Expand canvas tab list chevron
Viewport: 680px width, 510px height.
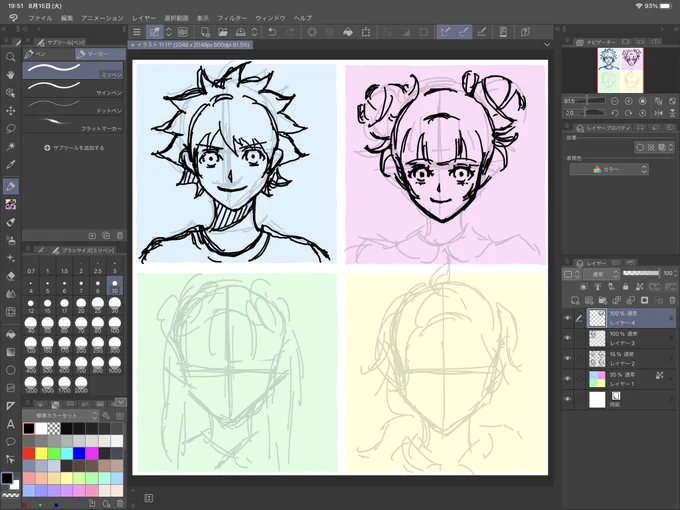(x=547, y=44)
